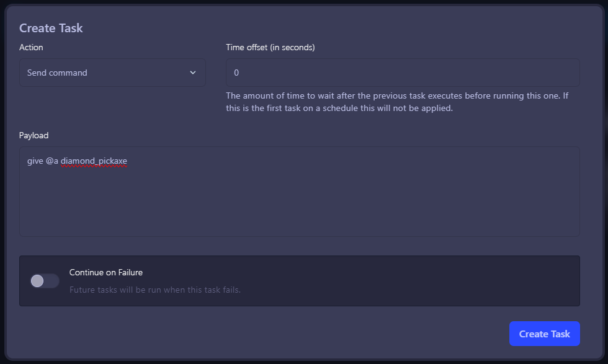608x364 pixels.
Task: Click the "Continue on Failure" label text
Action: pos(106,272)
